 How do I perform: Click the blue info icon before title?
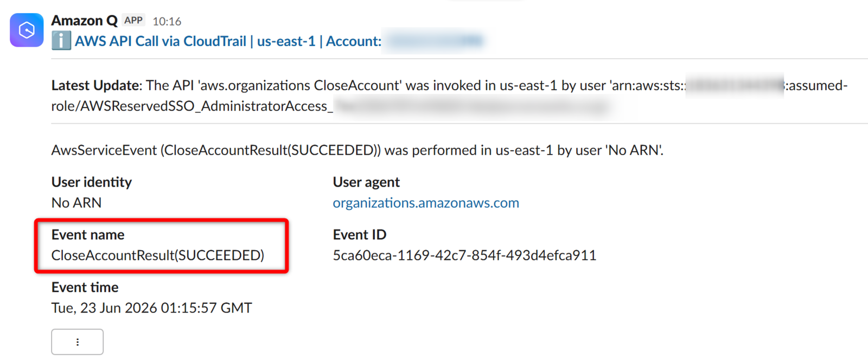[x=61, y=41]
